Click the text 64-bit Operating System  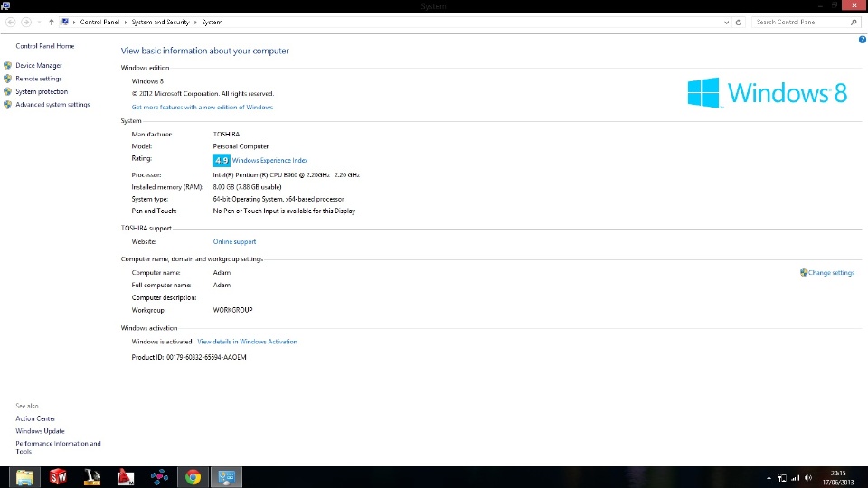click(x=248, y=199)
